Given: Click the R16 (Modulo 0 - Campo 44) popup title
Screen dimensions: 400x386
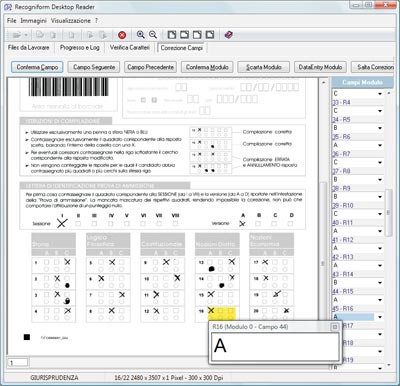Looking at the screenshot, I should pyautogui.click(x=250, y=327).
